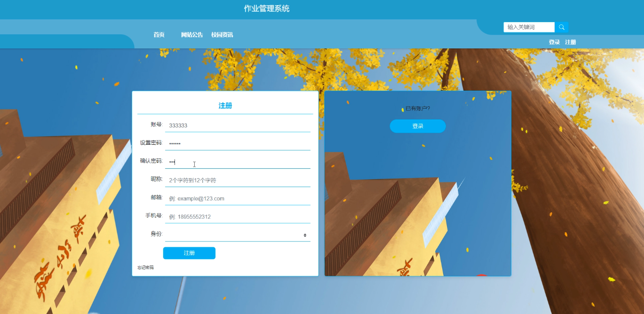Open the 身份 identity dropdown
Viewport: 644px width, 314px height.
click(x=238, y=235)
